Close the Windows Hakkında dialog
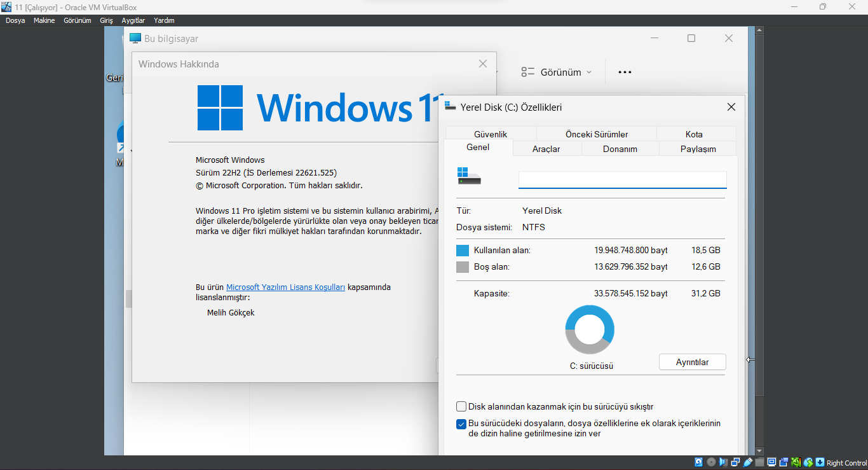This screenshot has height=470, width=868. (x=483, y=64)
